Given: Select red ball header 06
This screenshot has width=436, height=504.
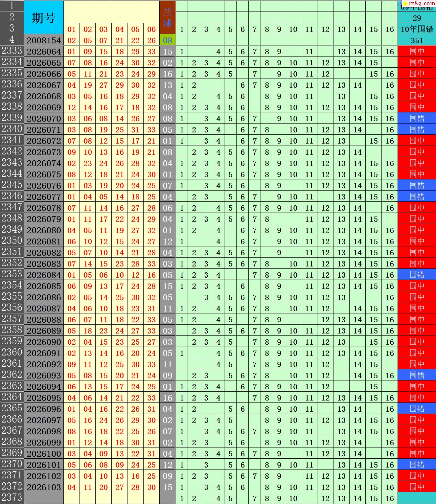Looking at the screenshot, I should point(151,29).
